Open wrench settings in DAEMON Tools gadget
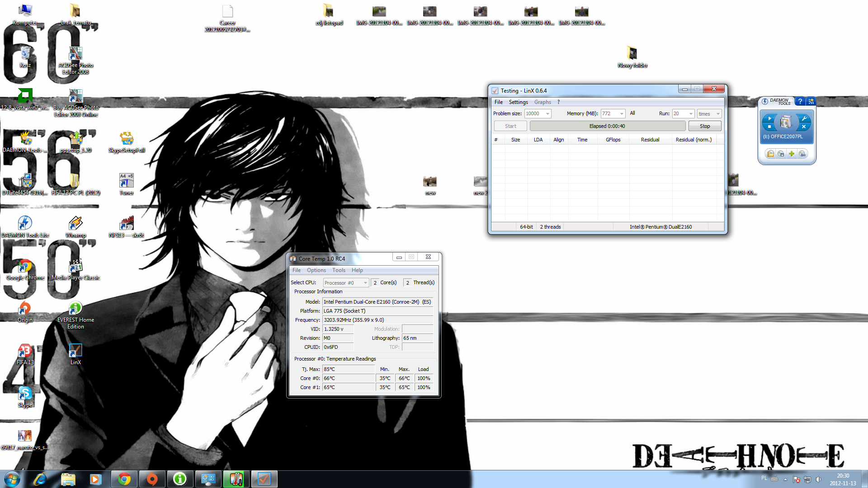Screen dimensions: 868x488 (x=804, y=118)
